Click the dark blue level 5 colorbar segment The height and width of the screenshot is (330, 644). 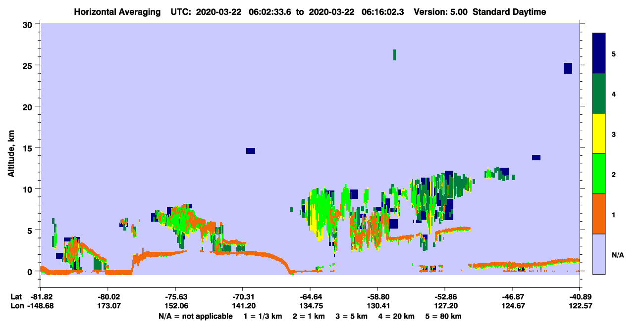coord(599,53)
